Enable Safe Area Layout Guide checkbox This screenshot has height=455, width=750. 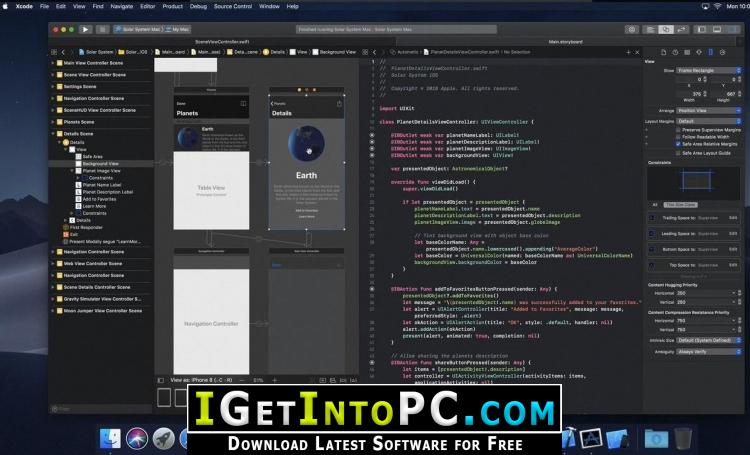678,153
